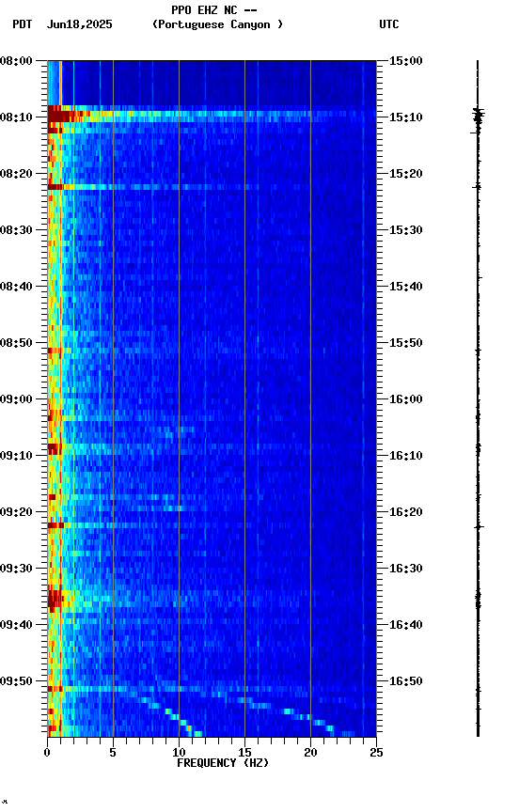This screenshot has width=519, height=812.
Task: Click the '15:10' UTC time label
Action: pos(406,117)
